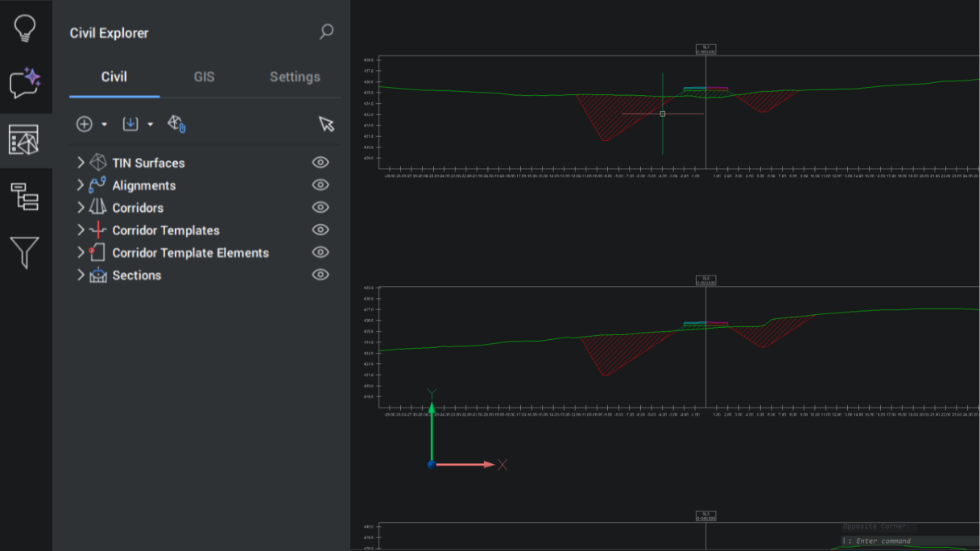Hide the Alignments category
The image size is (980, 551).
tap(320, 185)
